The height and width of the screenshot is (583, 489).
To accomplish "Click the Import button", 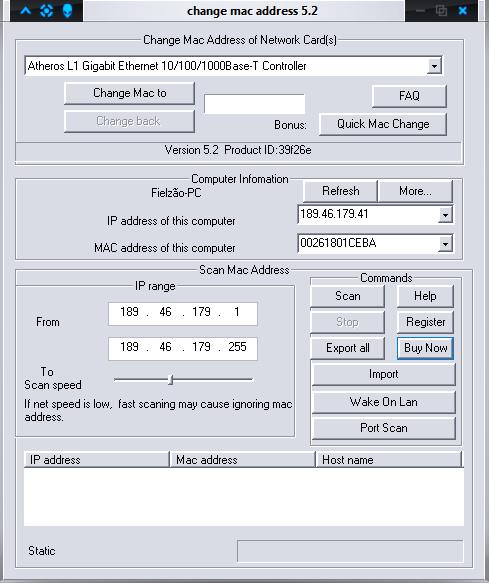I will 383,374.
